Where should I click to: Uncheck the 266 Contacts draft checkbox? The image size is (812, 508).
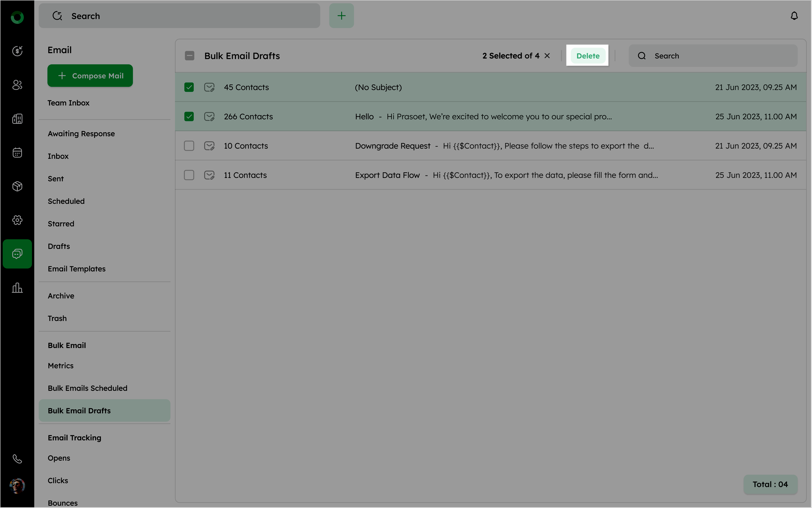(189, 117)
